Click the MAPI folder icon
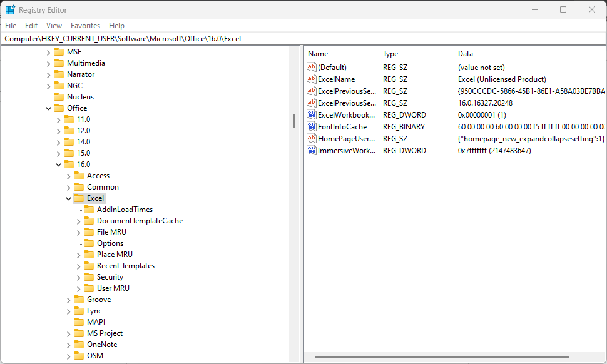Viewport: 607px width, 364px height. 79,322
